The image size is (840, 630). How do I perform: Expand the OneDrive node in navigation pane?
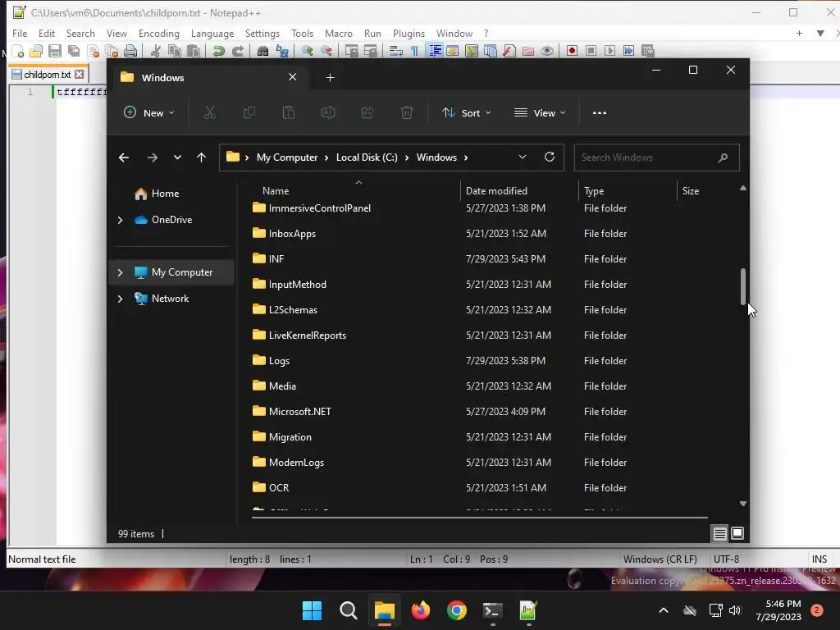[120, 220]
